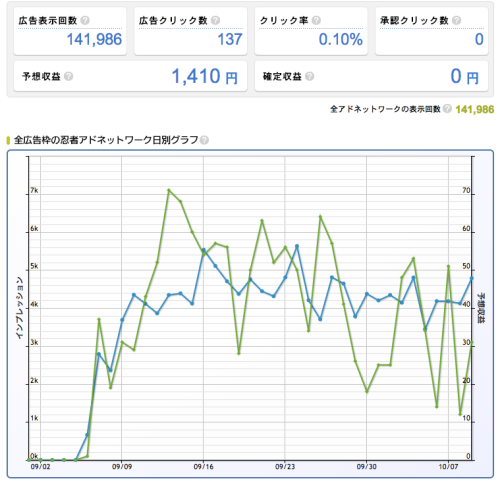Click the 70 right axis label

(466, 190)
